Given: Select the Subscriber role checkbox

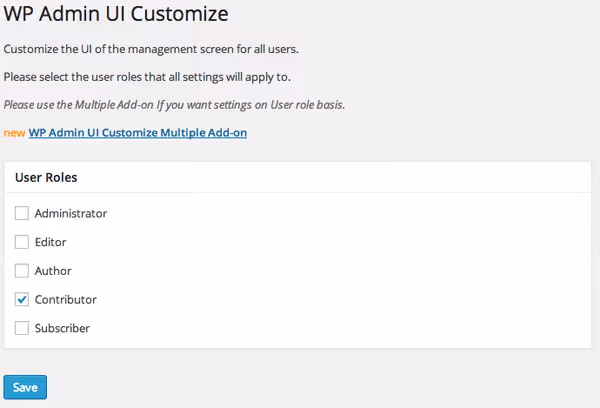Looking at the screenshot, I should 22,328.
